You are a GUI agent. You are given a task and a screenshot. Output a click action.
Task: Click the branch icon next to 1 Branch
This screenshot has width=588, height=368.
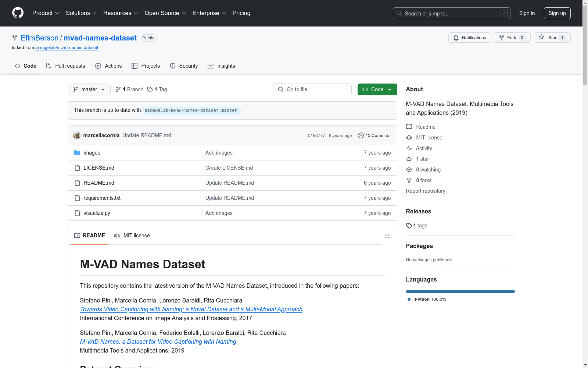[118, 89]
